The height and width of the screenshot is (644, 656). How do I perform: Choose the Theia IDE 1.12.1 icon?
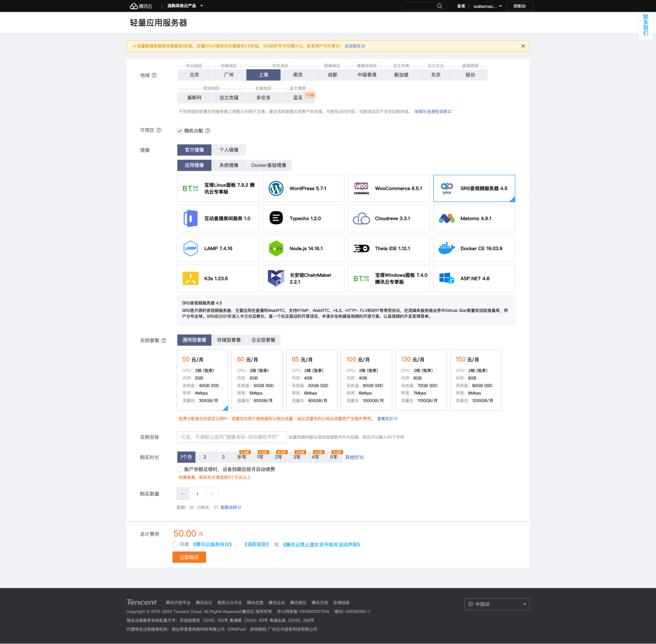361,248
